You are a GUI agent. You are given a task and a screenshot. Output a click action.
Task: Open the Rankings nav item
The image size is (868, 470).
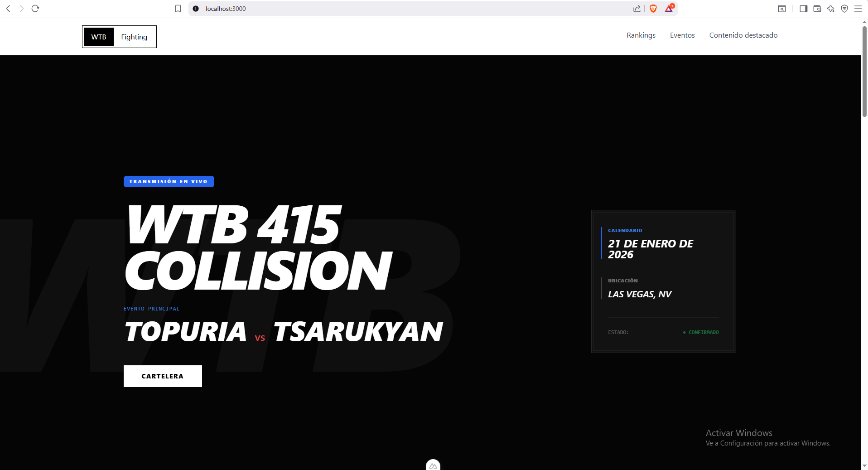(641, 35)
